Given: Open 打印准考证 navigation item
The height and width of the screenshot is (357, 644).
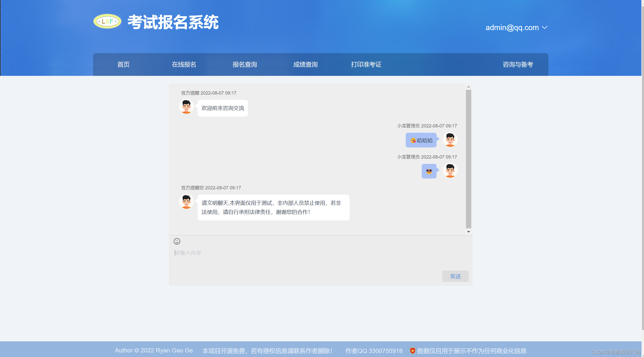Looking at the screenshot, I should click(366, 64).
